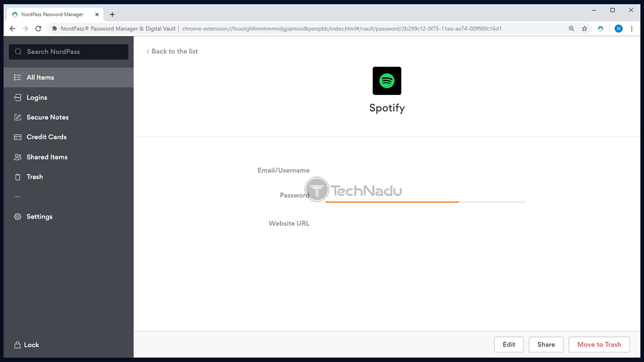
Task: Close the NordPass Password Manager tab
Action: (97, 14)
